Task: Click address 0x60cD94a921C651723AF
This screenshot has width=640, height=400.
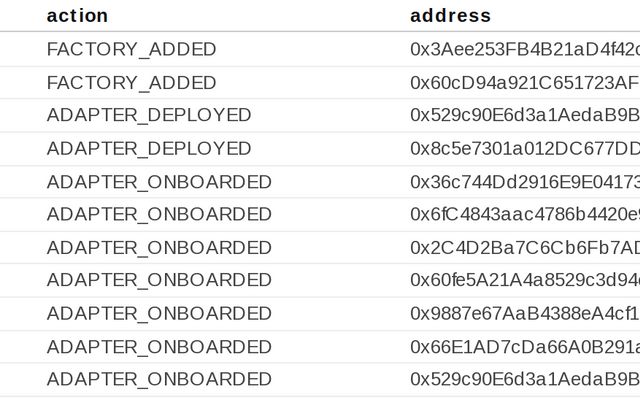Action: click(x=525, y=83)
